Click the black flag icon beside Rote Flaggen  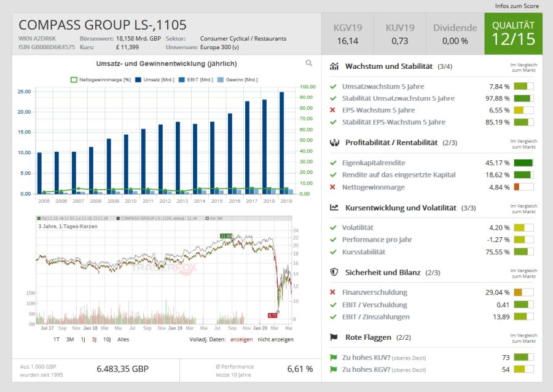334,337
